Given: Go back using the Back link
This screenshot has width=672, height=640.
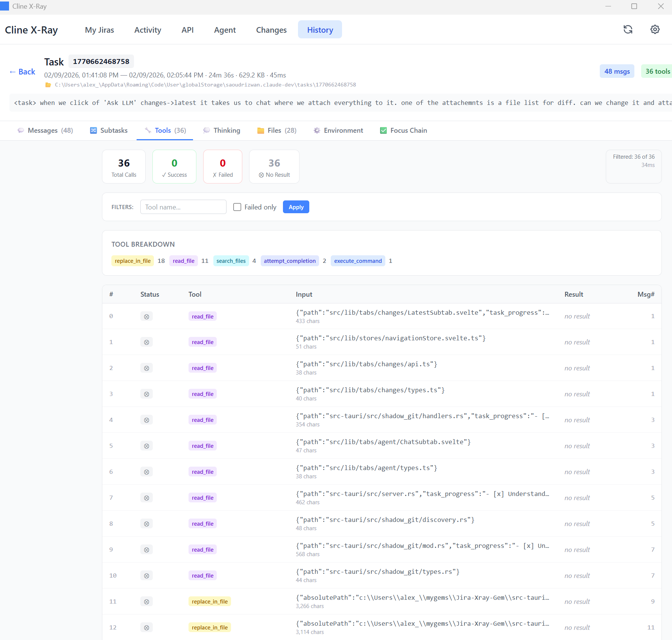Looking at the screenshot, I should click(x=22, y=72).
